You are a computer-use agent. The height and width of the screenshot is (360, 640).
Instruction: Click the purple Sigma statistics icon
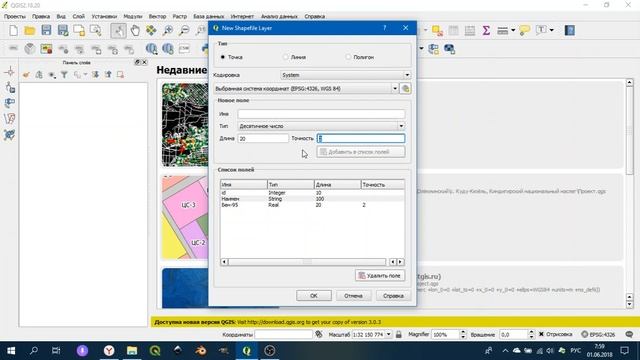coord(486,30)
